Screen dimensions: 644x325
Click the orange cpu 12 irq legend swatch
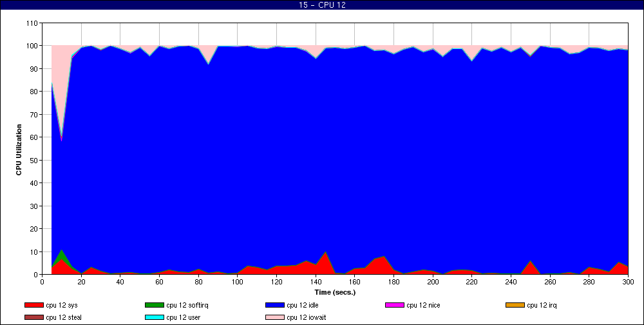(515, 305)
